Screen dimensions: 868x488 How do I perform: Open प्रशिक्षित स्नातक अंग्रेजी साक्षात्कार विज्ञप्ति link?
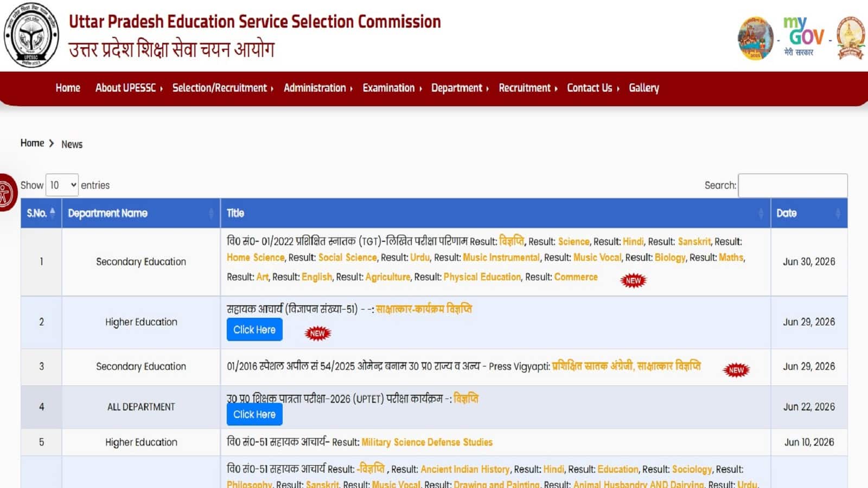[x=627, y=366]
